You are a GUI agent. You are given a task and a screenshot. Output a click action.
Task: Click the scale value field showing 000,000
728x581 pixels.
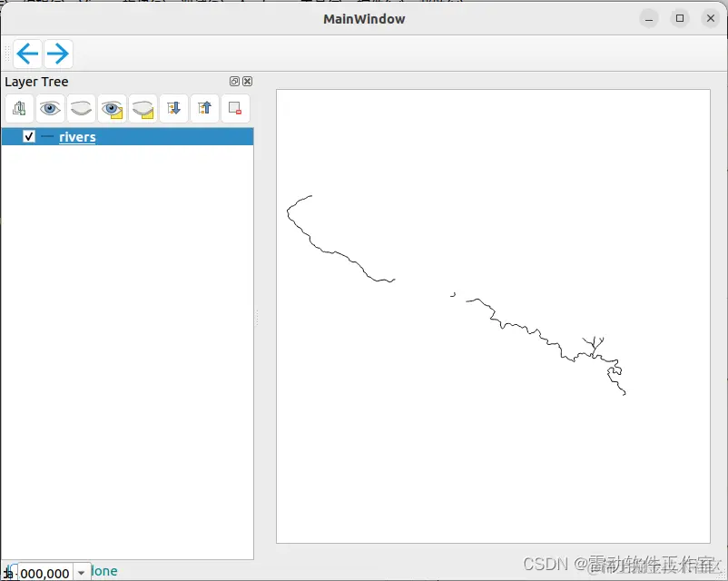(45, 573)
